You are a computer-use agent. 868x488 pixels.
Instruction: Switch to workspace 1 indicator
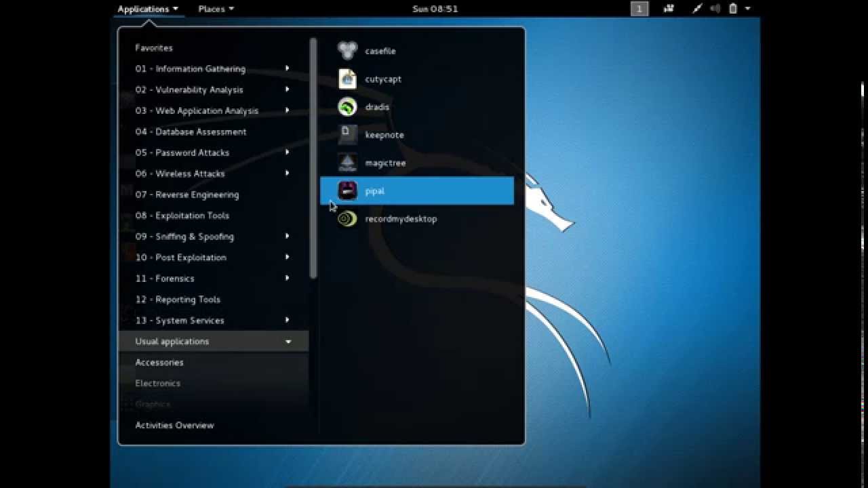click(x=639, y=9)
